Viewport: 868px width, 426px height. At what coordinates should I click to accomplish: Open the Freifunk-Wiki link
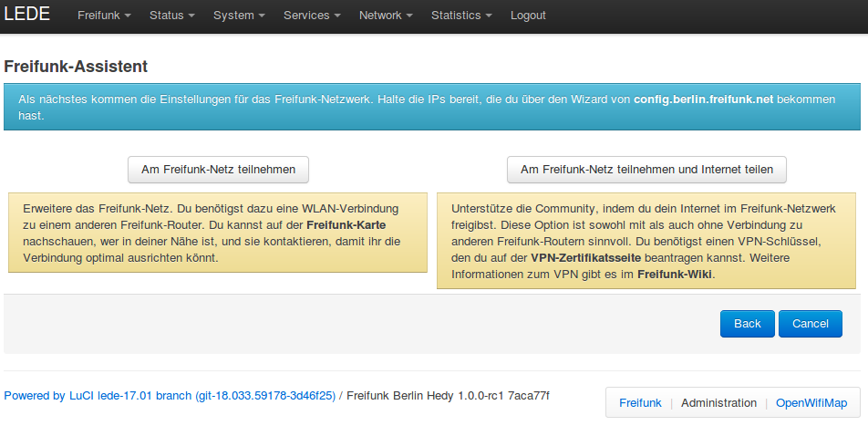675,274
